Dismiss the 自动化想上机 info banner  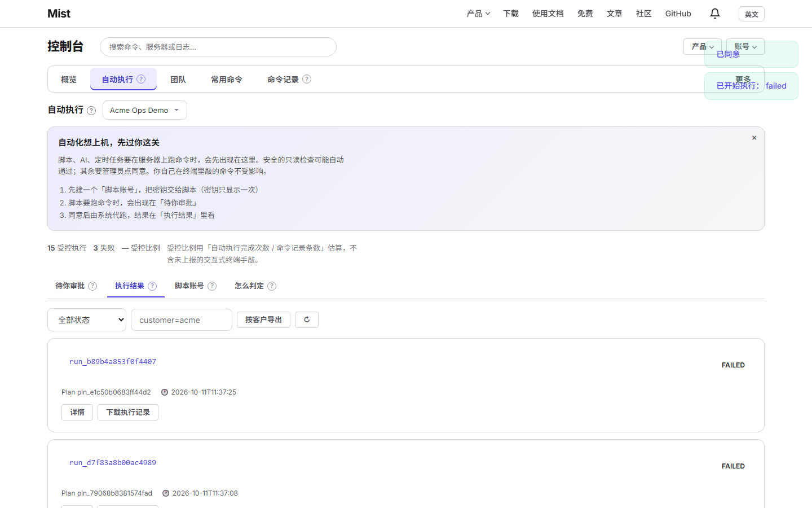click(x=754, y=138)
